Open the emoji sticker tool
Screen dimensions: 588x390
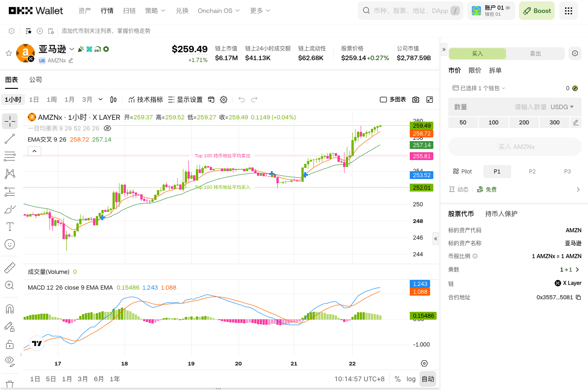(x=10, y=244)
